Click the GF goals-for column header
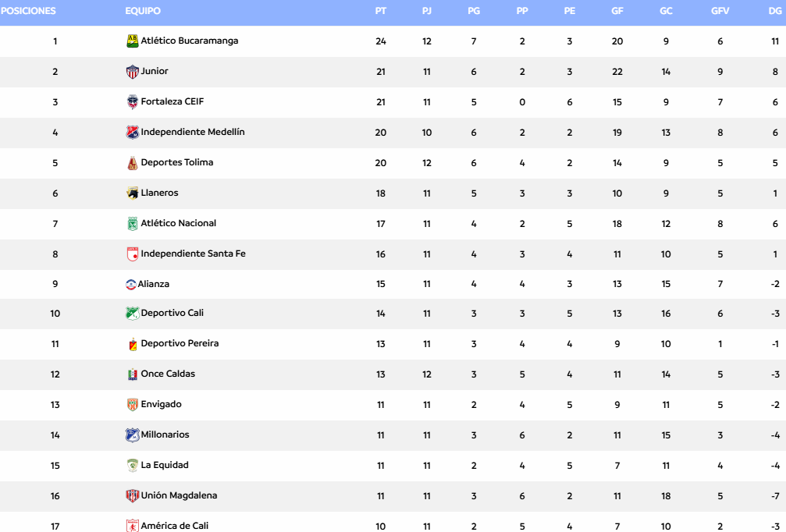The height and width of the screenshot is (532, 786). [x=617, y=12]
